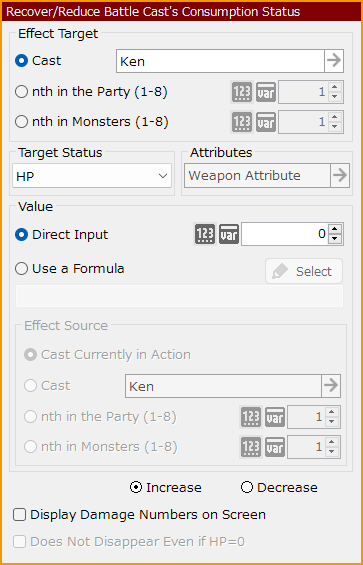Select the Decrease radio button
The image size is (363, 565).
point(247,488)
